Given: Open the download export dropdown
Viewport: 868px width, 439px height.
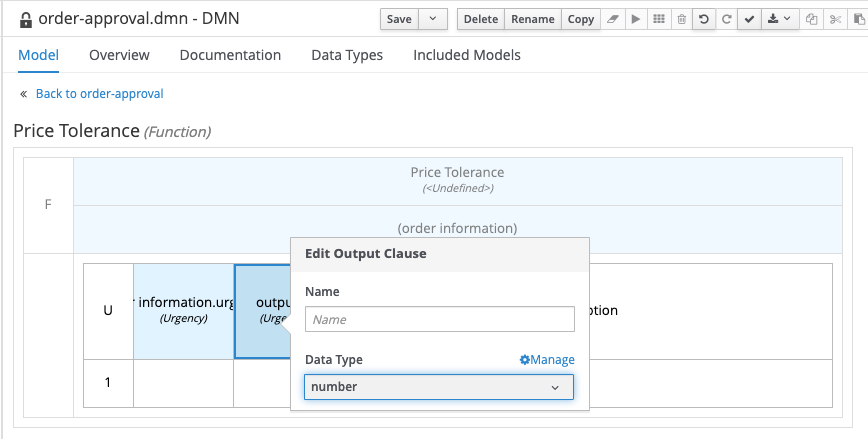Looking at the screenshot, I should coord(779,19).
